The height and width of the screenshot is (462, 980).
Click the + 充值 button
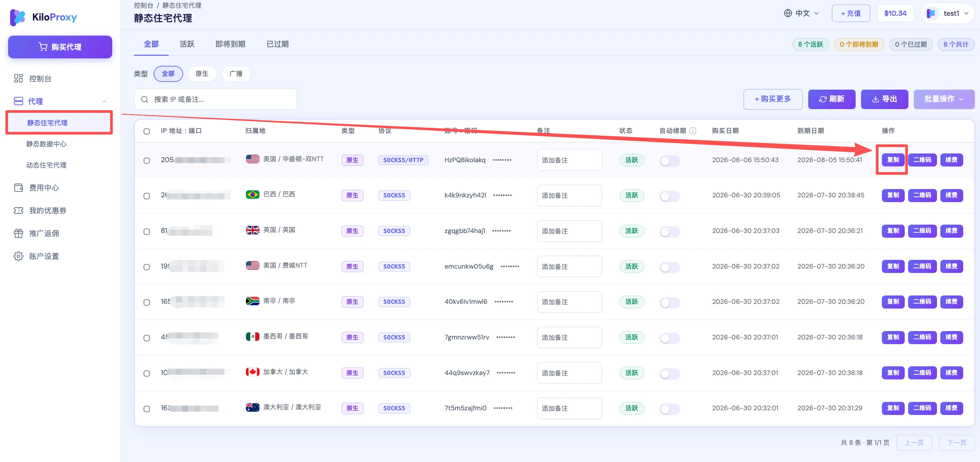(851, 13)
